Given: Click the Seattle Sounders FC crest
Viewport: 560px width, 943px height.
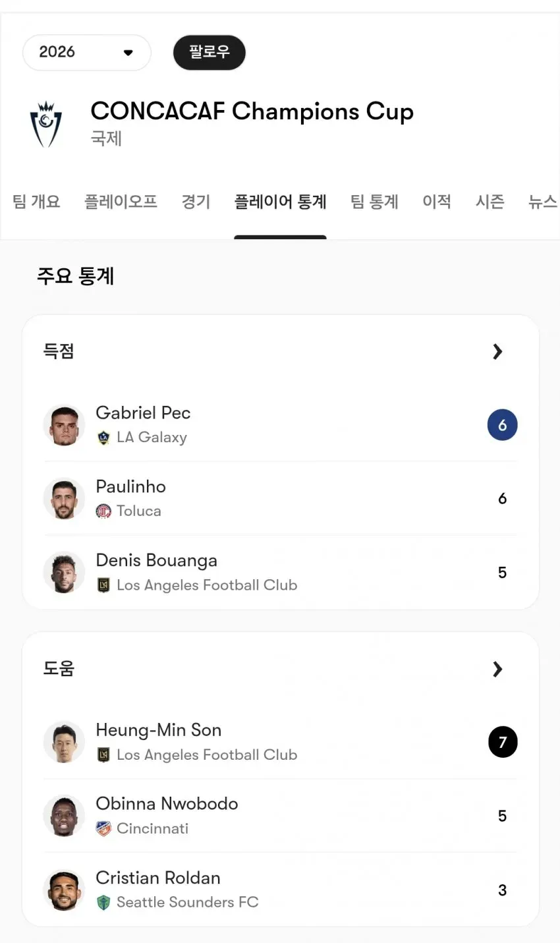Looking at the screenshot, I should pyautogui.click(x=103, y=902).
